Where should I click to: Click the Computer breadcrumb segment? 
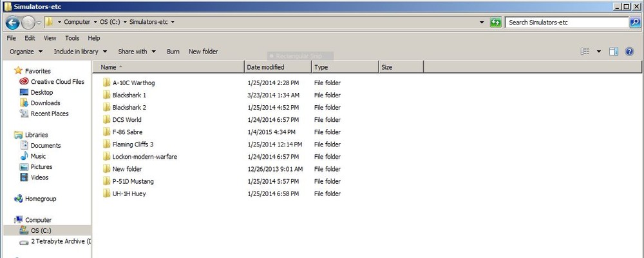tap(77, 22)
